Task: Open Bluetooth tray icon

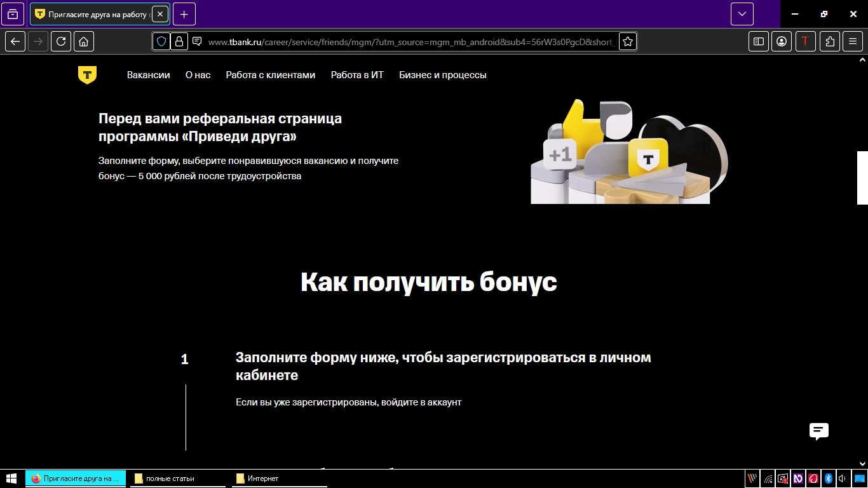Action: click(828, 478)
